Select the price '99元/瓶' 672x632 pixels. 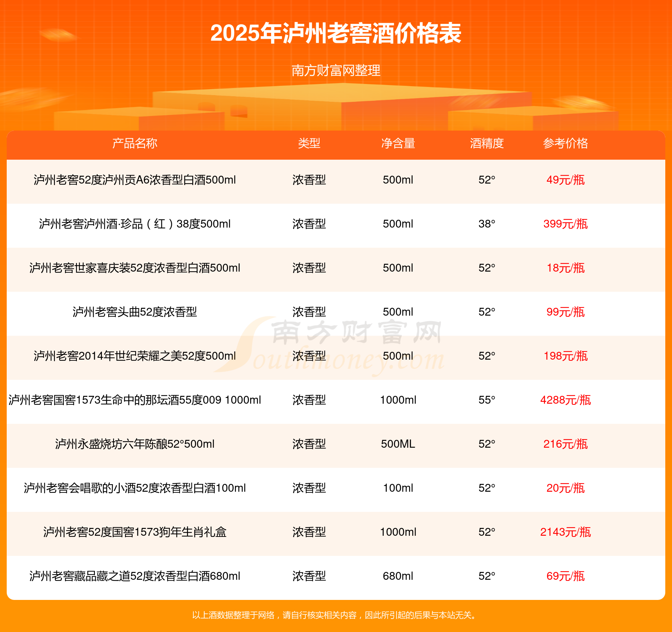[566, 312]
